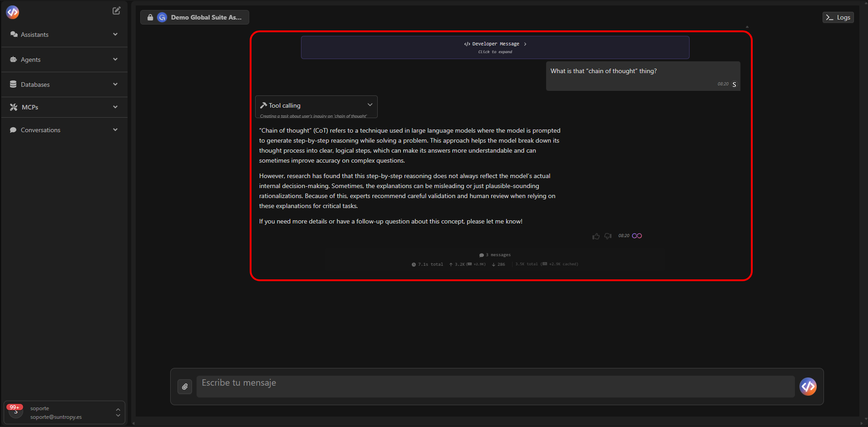Click the padlock icon on the assistant tab
This screenshot has width=868, height=427.
[150, 17]
